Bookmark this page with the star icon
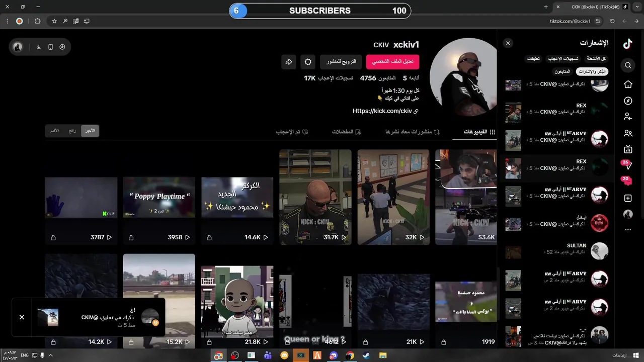The image size is (644, 362). pos(54,21)
